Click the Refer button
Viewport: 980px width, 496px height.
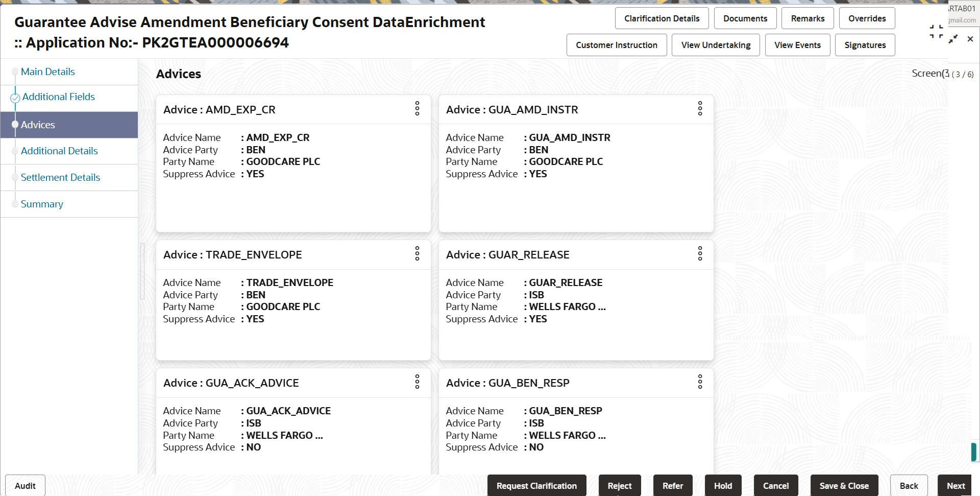click(x=673, y=485)
